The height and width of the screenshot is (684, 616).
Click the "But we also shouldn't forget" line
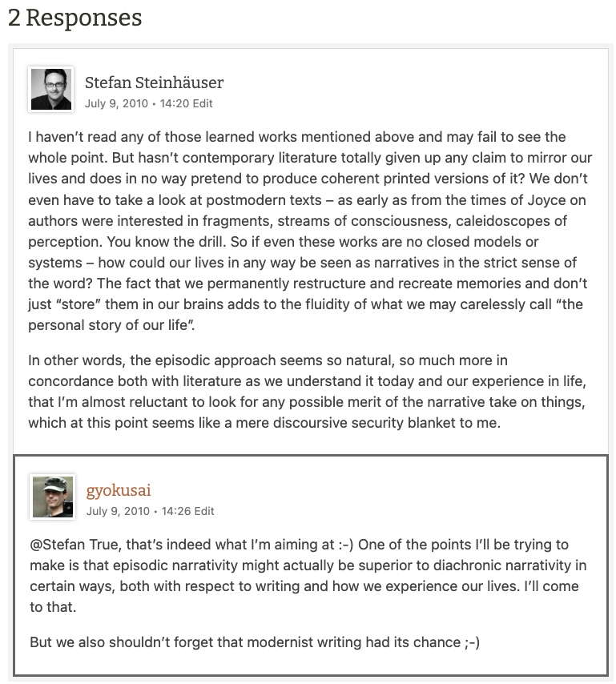(120, 642)
